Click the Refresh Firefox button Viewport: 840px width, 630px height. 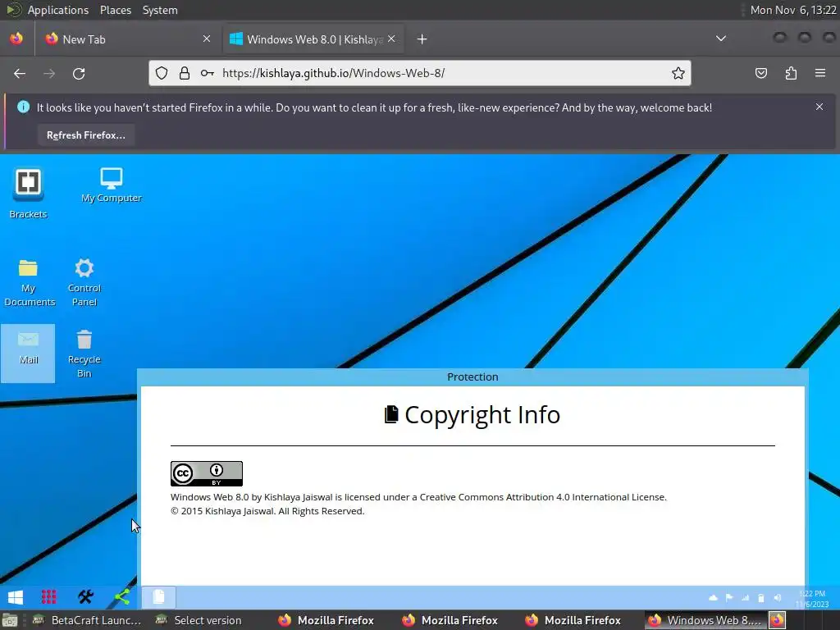(85, 135)
